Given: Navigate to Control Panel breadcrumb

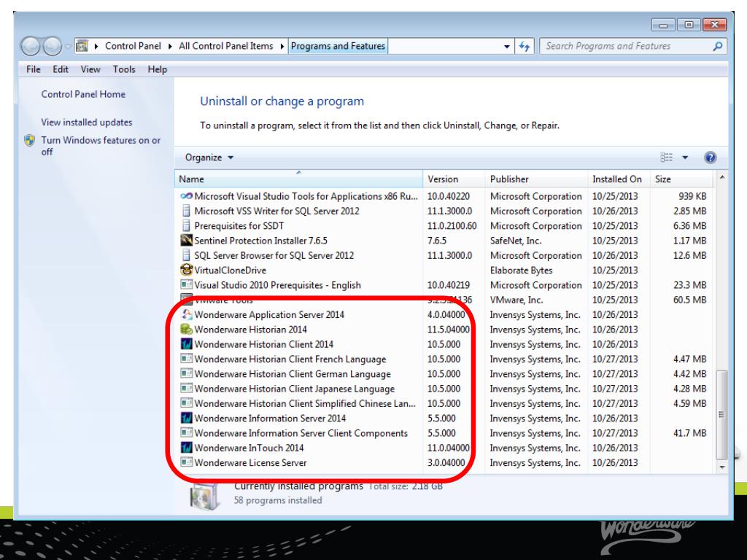Looking at the screenshot, I should point(133,46).
